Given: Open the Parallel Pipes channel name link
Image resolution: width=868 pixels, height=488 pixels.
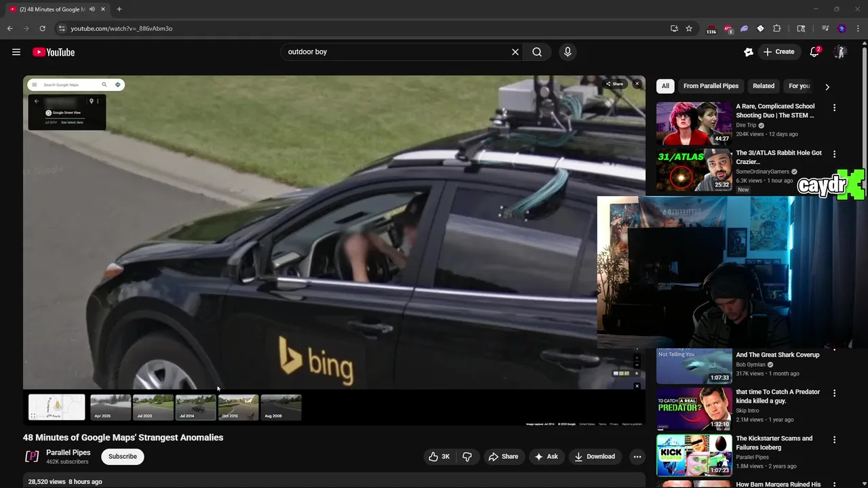Looking at the screenshot, I should pyautogui.click(x=68, y=453).
